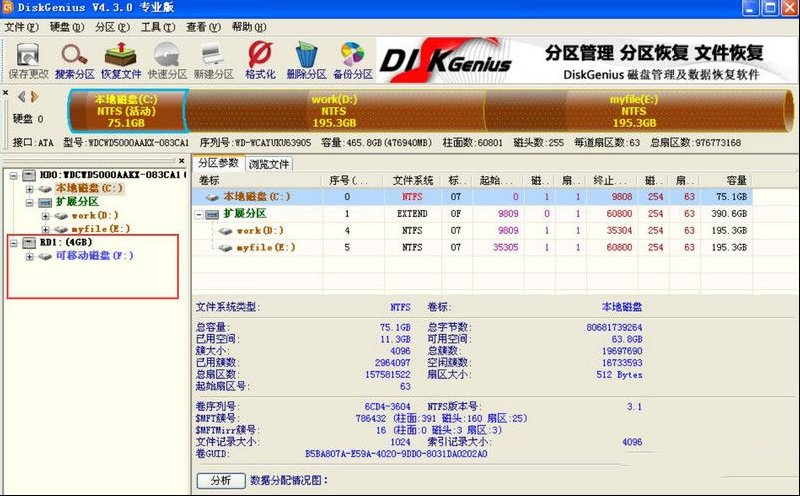Image resolution: width=800 pixels, height=496 pixels.
Task: Click the 文件系统 column header
Action: (413, 180)
